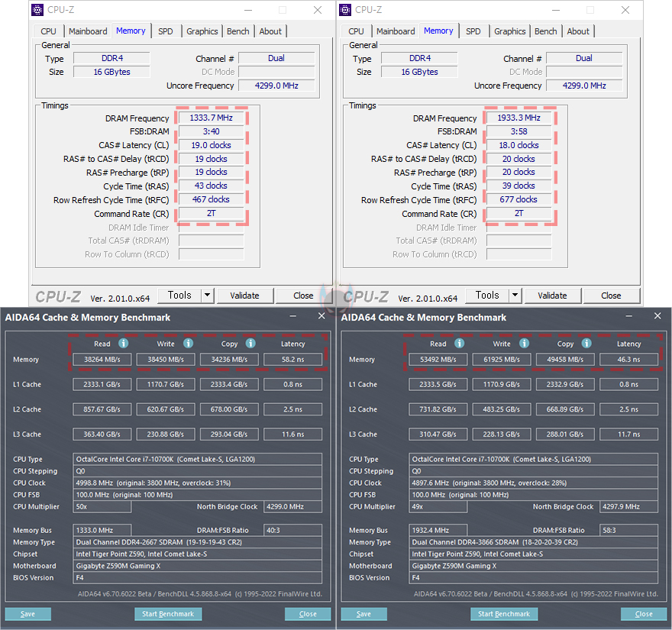Start Benchmark in left AIDA64 window
Screen dimensions: 672x630
[x=168, y=614]
